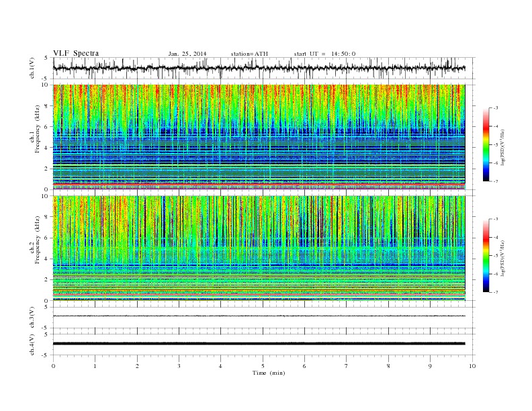Click time axis tick label "8"
The image size is (532, 411).
coord(388,366)
